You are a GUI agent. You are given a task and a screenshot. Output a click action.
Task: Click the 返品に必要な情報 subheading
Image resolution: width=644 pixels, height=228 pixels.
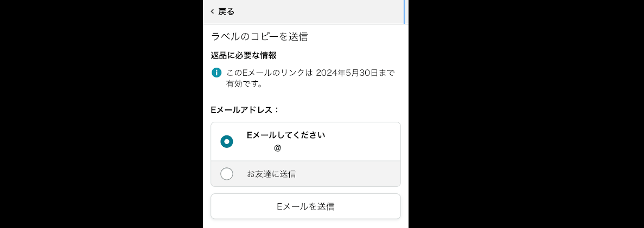tap(244, 55)
